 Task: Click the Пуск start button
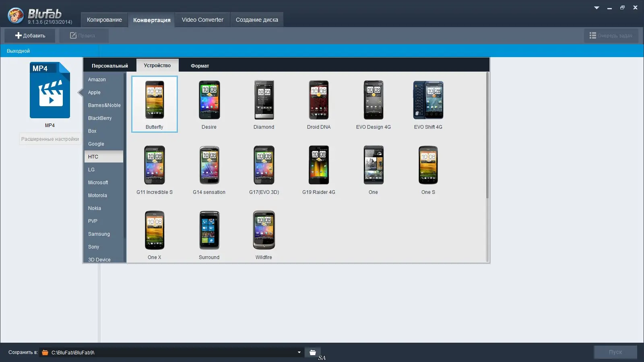(615, 352)
